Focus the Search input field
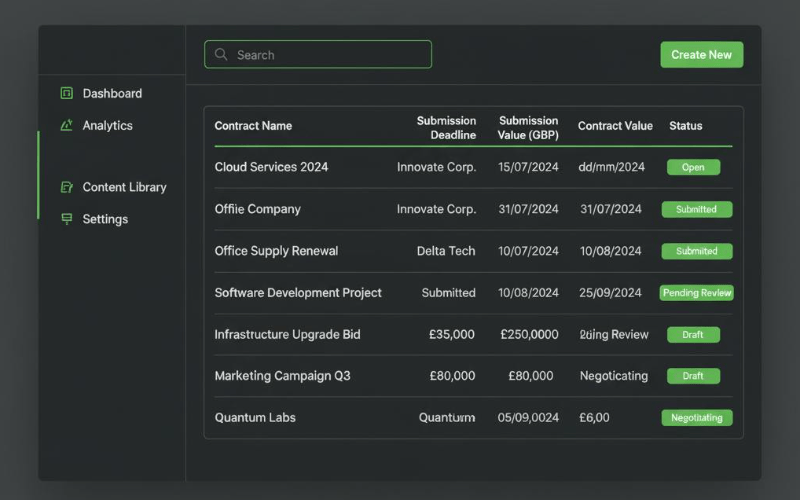Viewport: 800px width, 500px height. pyautogui.click(x=318, y=55)
